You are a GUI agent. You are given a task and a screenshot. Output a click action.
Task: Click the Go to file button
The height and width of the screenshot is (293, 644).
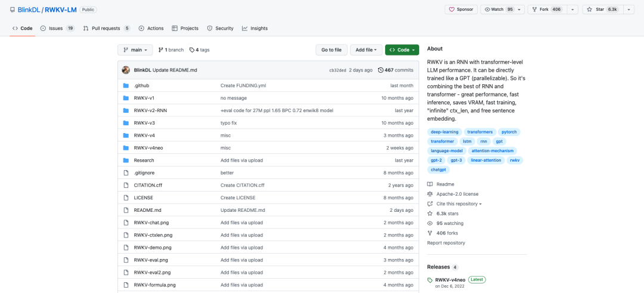point(332,50)
